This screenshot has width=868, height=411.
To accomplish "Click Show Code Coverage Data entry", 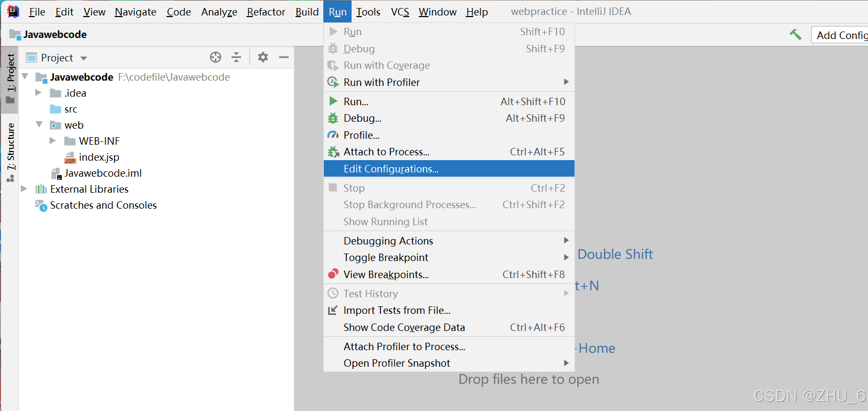I will 404,327.
